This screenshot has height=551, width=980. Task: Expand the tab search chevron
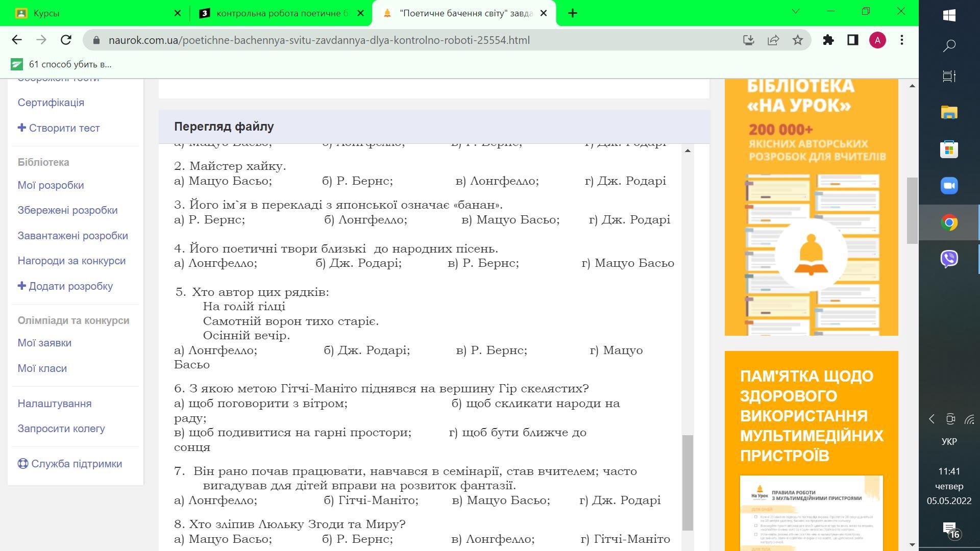click(x=795, y=11)
